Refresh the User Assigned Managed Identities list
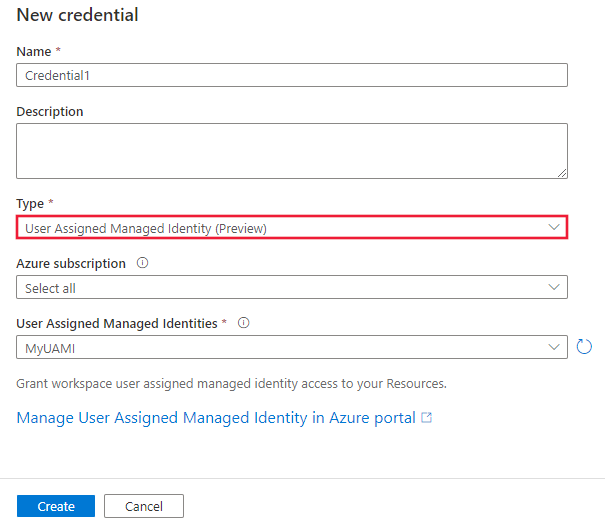 click(x=585, y=347)
